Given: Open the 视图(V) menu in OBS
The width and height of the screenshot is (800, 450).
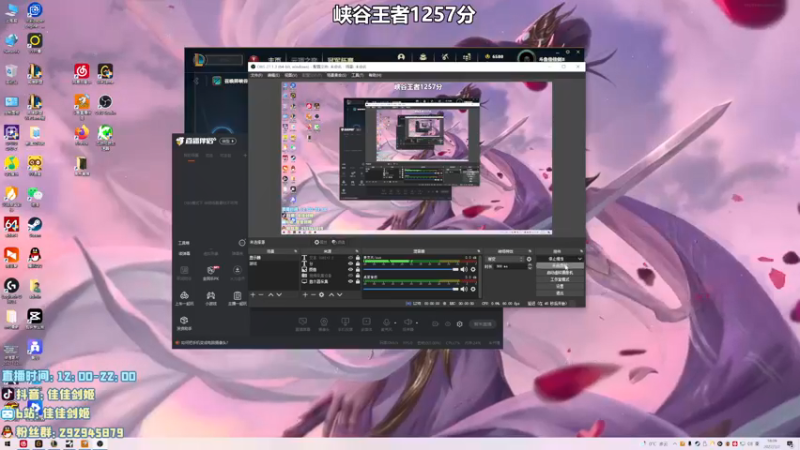Looking at the screenshot, I should (291, 75).
